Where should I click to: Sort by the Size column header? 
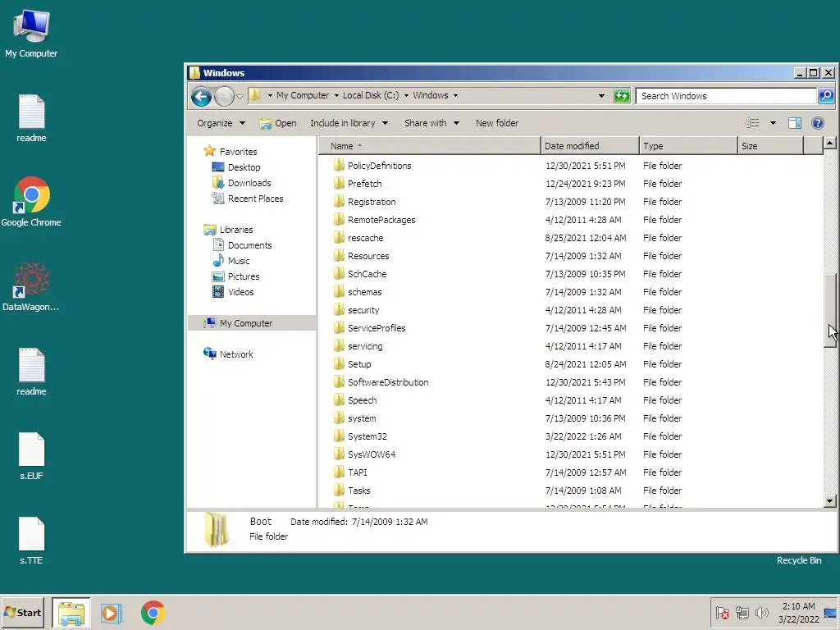click(770, 146)
